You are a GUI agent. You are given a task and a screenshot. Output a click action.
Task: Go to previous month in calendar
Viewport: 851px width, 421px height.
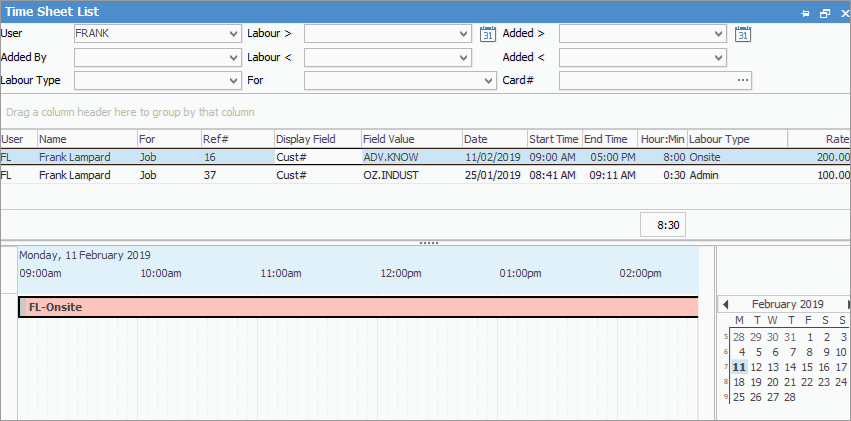pyautogui.click(x=726, y=304)
